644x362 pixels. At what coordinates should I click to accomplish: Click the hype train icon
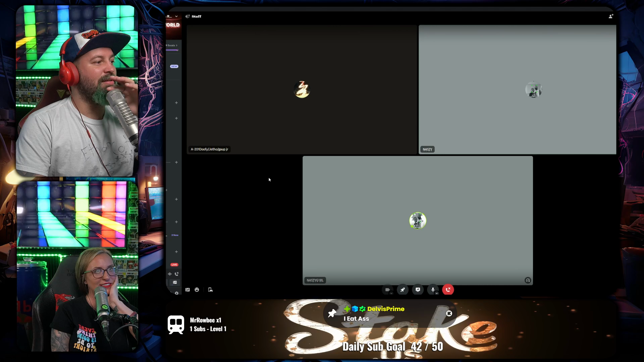(x=176, y=325)
